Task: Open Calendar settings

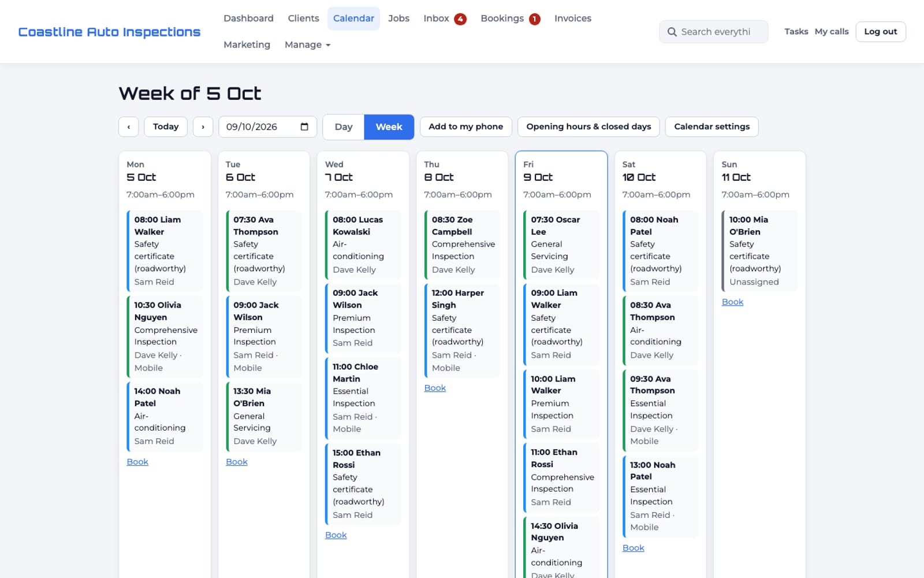Action: 712,127
